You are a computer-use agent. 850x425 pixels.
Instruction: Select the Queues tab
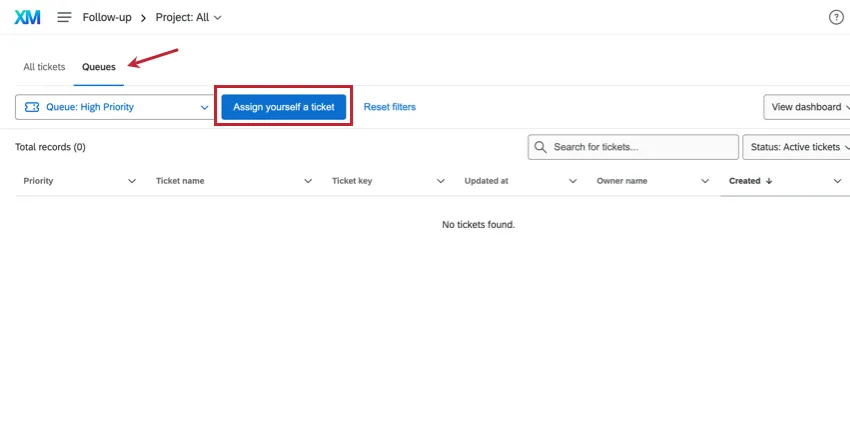tap(99, 67)
